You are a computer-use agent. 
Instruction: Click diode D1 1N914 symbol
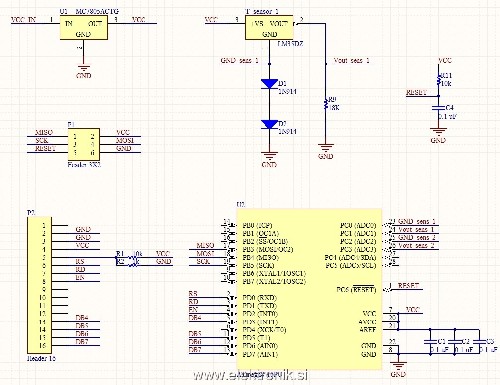(269, 84)
